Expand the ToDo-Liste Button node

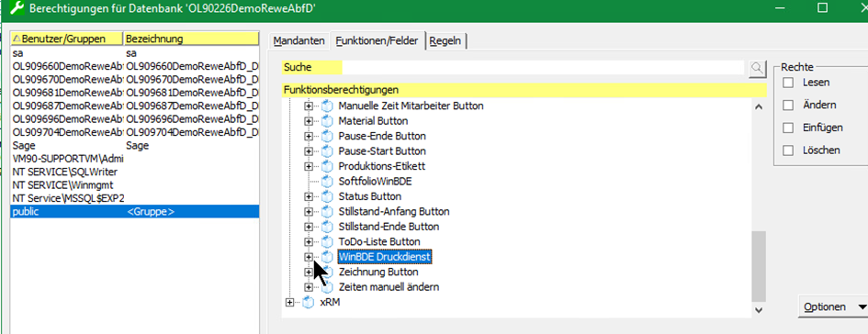click(309, 241)
